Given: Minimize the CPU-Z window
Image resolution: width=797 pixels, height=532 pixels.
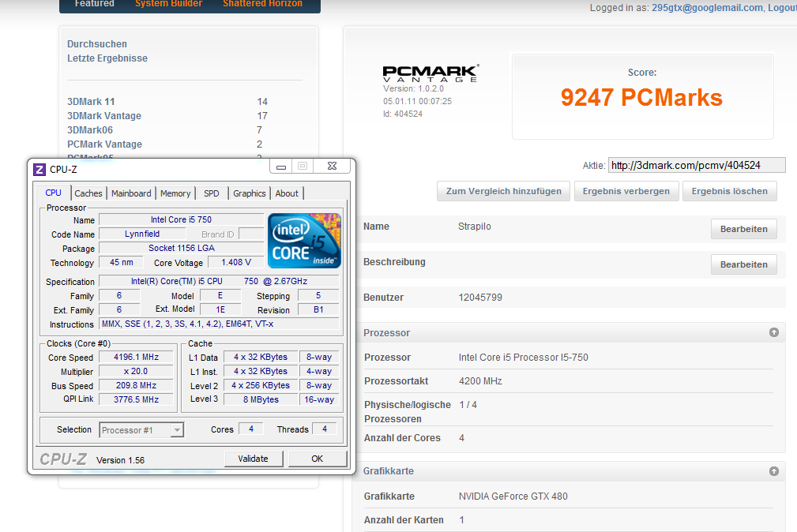Looking at the screenshot, I should click(280, 167).
